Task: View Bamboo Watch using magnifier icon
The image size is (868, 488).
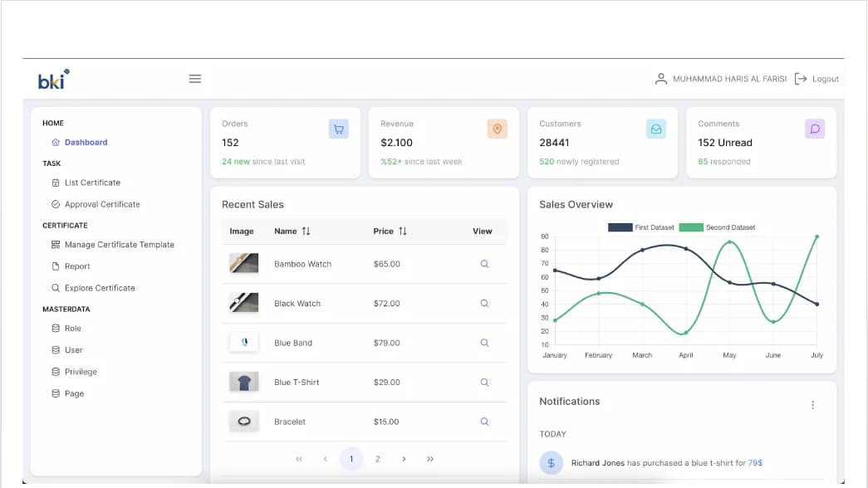Action: [x=484, y=264]
